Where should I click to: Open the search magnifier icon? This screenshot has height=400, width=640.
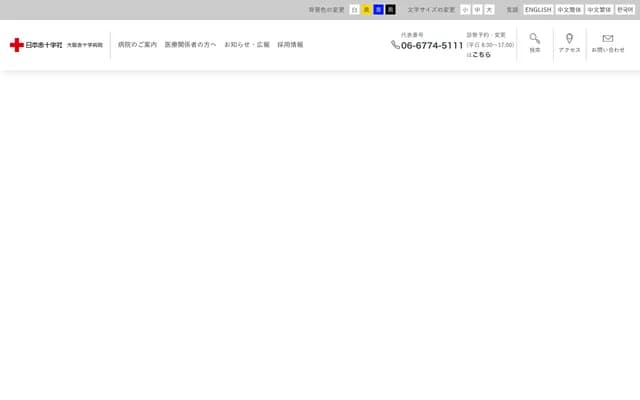535,38
